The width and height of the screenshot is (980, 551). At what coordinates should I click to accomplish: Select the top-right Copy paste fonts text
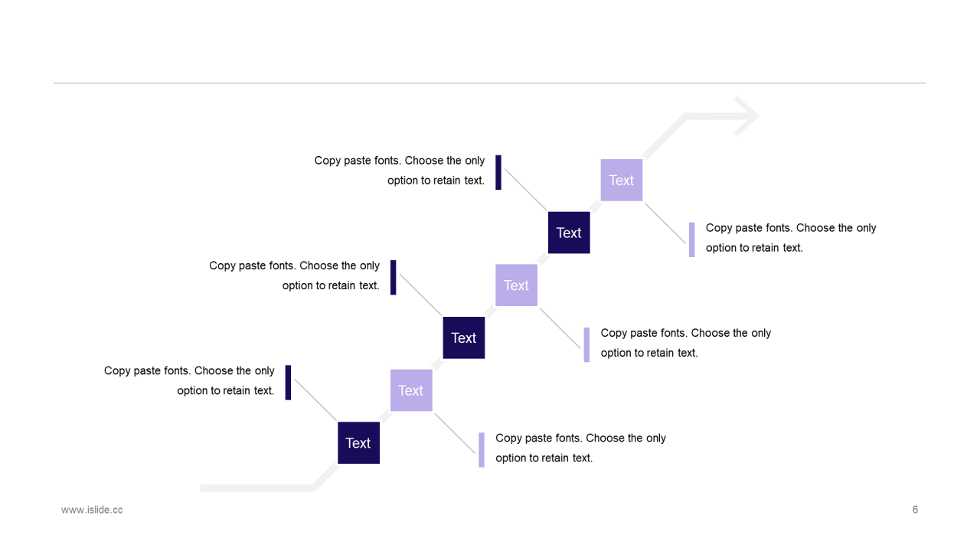click(791, 238)
